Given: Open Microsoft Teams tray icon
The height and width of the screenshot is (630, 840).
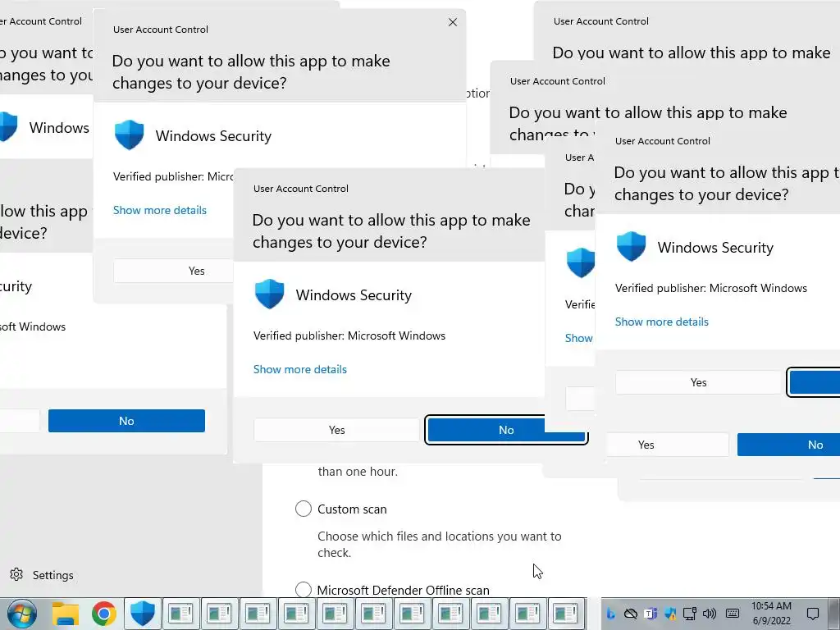Looking at the screenshot, I should [651, 614].
